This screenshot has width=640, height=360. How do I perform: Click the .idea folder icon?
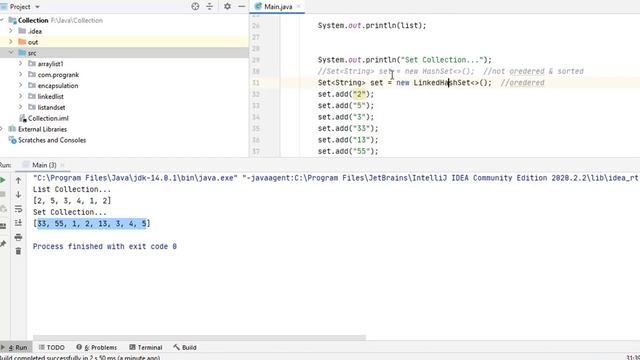22,31
